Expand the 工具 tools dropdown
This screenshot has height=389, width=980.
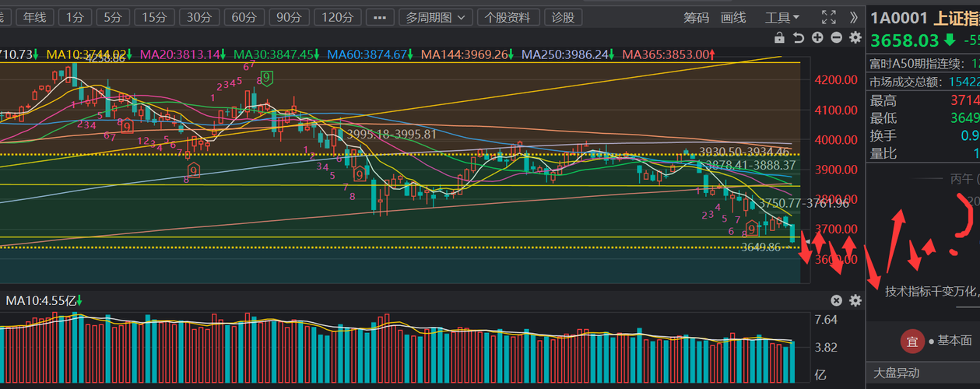coord(782,17)
